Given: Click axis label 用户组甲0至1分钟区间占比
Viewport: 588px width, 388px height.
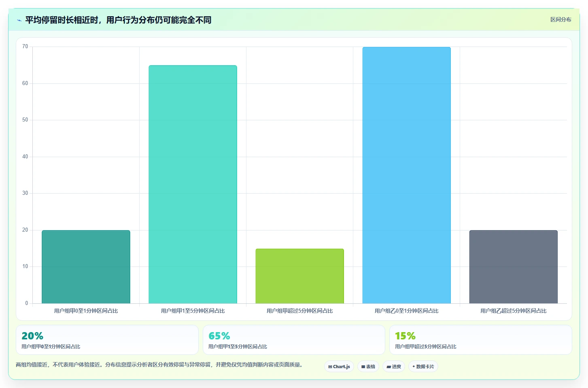Looking at the screenshot, I should point(86,311).
